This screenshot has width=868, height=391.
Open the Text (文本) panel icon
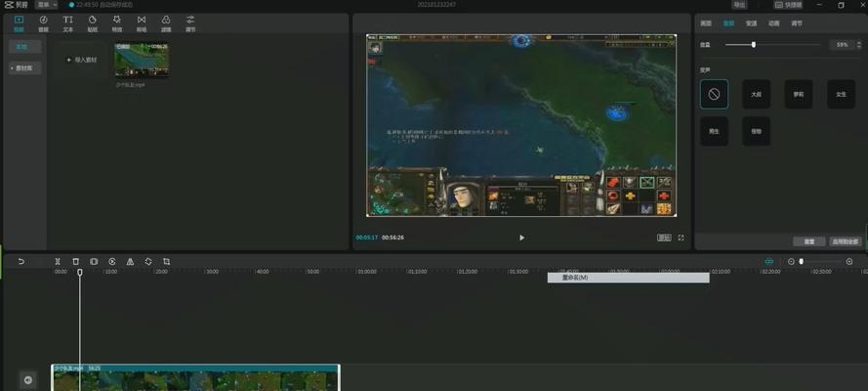(67, 23)
